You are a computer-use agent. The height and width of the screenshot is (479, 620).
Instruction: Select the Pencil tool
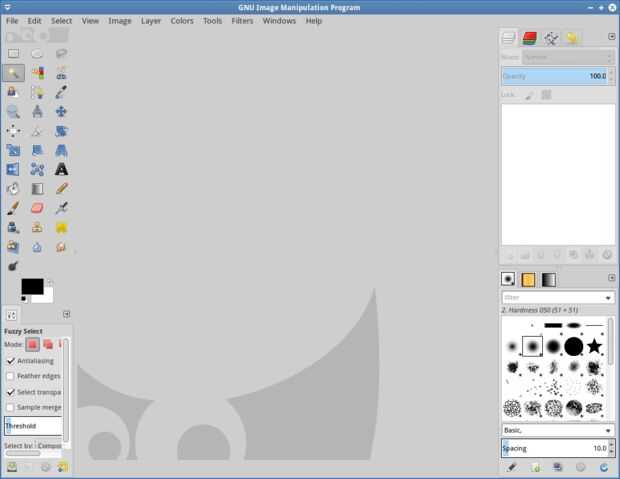pyautogui.click(x=61, y=189)
